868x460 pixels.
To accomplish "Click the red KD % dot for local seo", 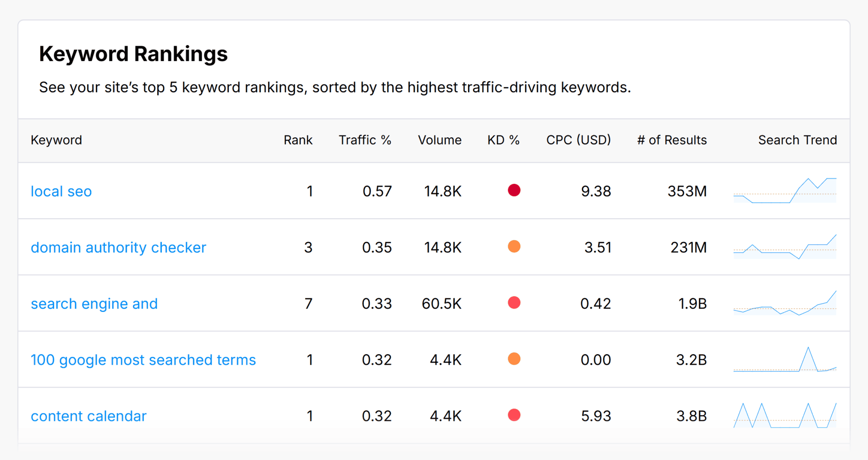I will (x=514, y=190).
